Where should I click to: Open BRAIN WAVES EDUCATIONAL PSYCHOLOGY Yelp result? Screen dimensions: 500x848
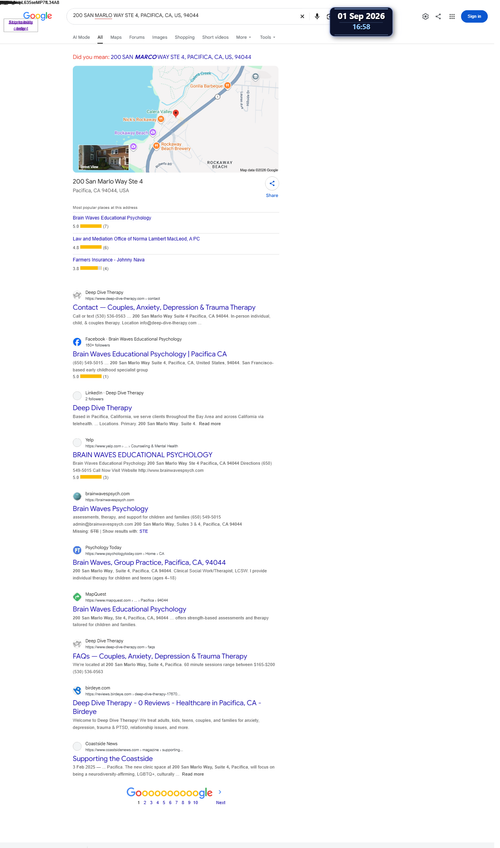(x=142, y=455)
